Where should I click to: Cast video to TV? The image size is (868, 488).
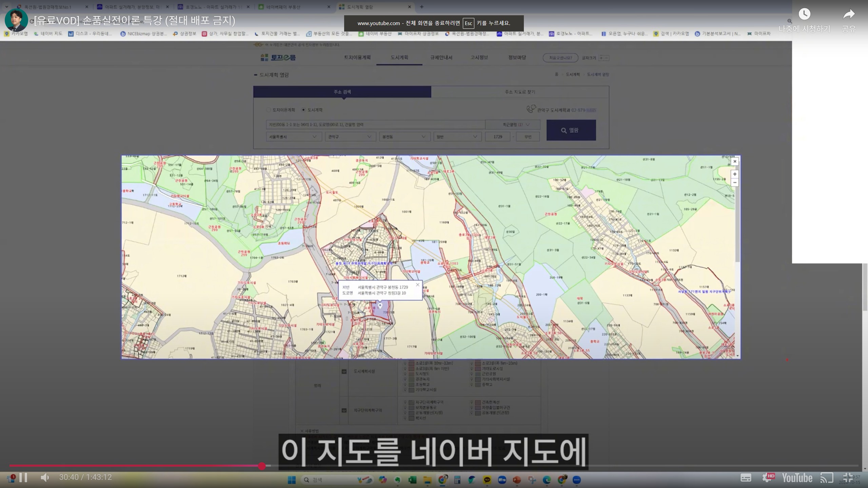(827, 478)
